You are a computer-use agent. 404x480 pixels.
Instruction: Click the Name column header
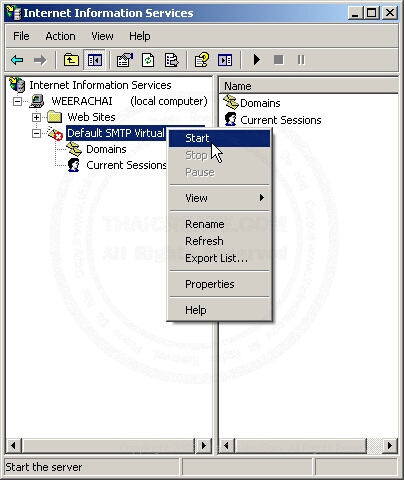pyautogui.click(x=308, y=86)
